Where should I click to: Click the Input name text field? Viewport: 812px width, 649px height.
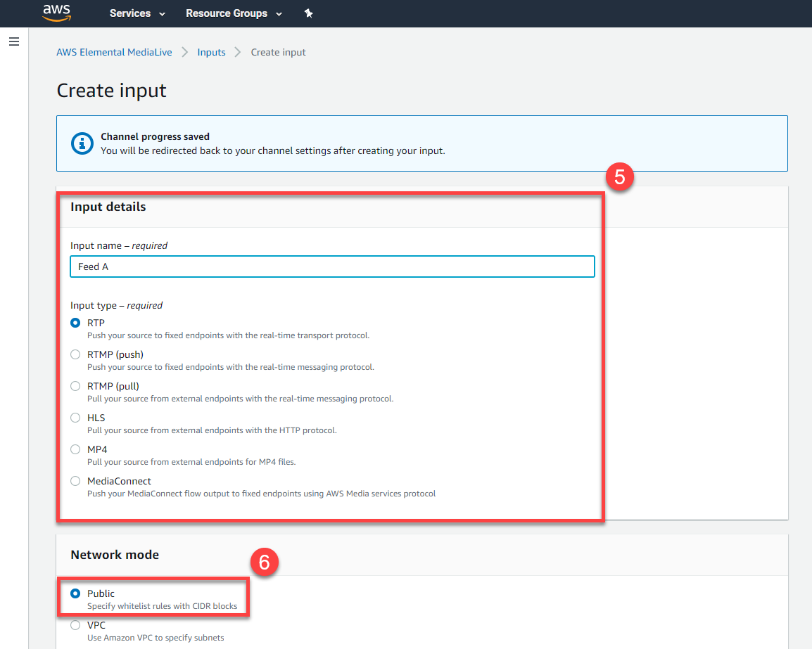click(x=332, y=266)
